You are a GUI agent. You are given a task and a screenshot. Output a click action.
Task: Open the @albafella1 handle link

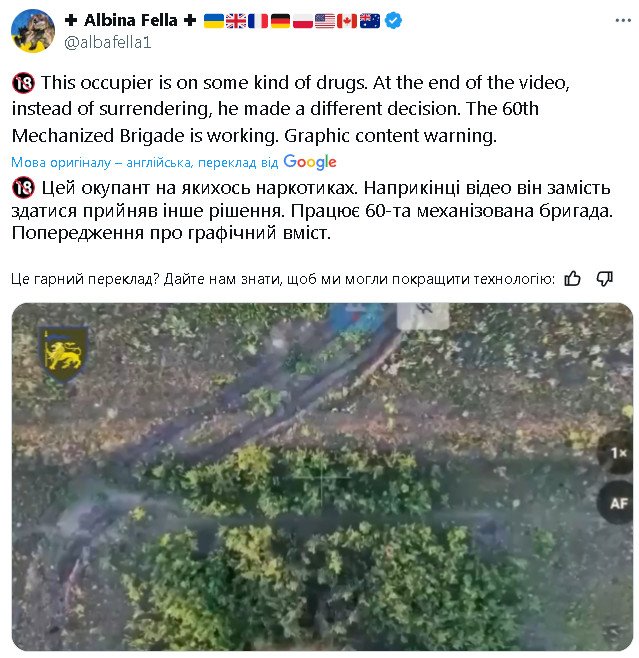(x=107, y=42)
